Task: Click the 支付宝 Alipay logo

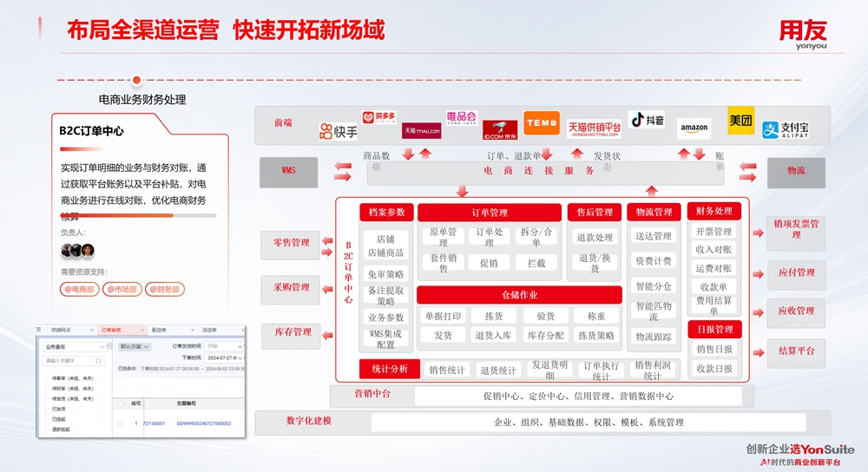Action: pyautogui.click(x=786, y=130)
